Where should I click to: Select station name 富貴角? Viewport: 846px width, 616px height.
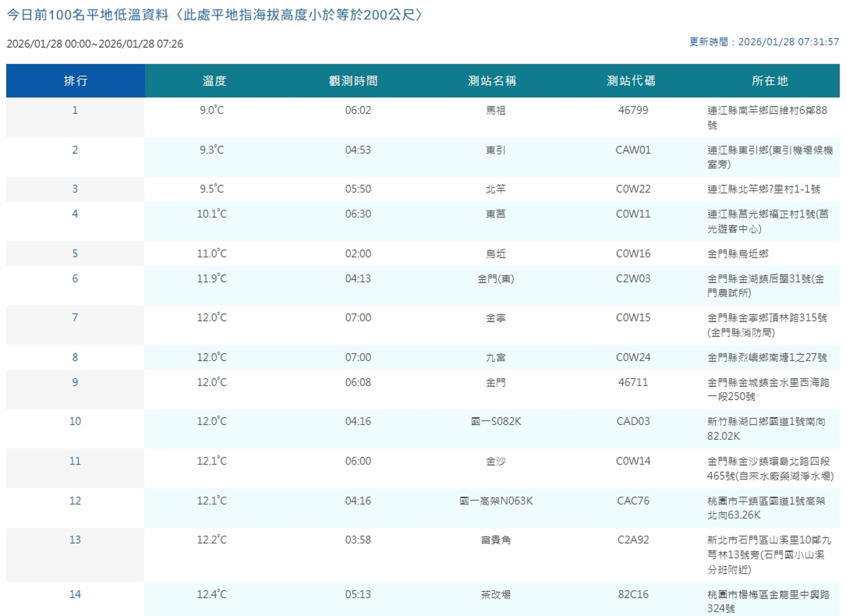pos(496,540)
